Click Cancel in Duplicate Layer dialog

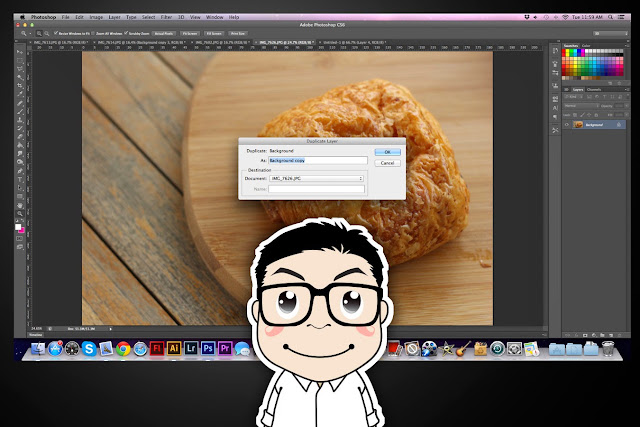coord(387,163)
